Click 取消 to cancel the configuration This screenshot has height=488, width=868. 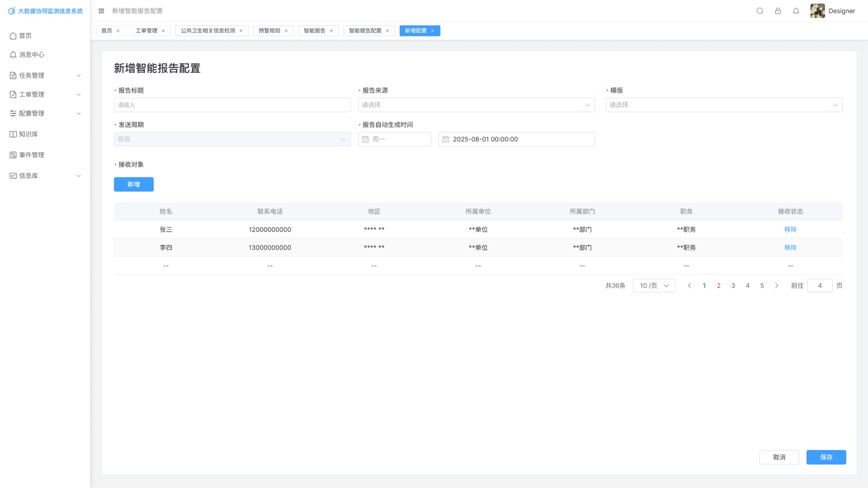pyautogui.click(x=779, y=457)
